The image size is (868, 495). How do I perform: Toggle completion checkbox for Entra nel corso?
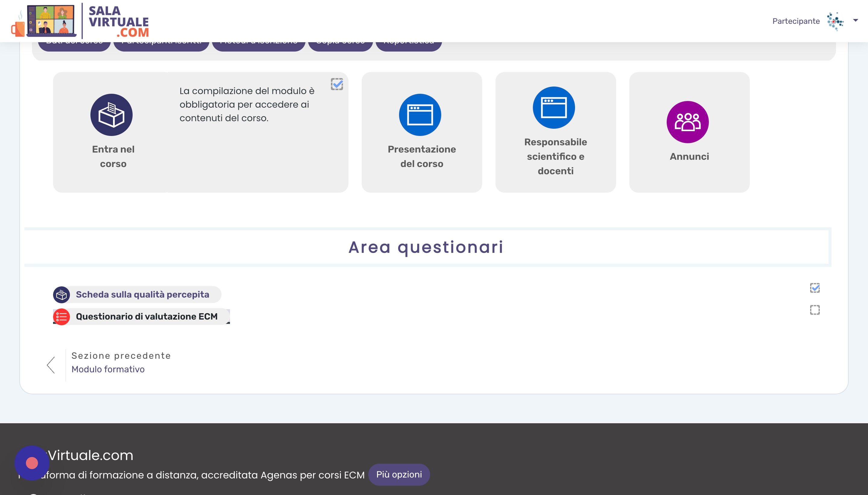(337, 84)
